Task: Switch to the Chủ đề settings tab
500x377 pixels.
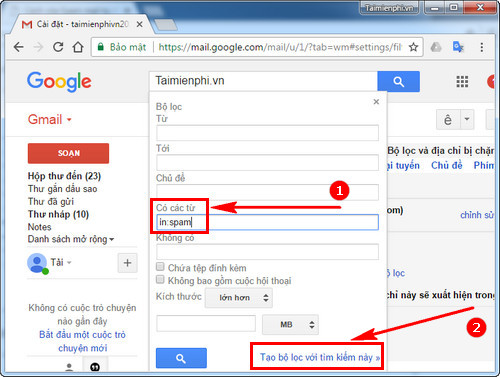Action: [x=447, y=165]
